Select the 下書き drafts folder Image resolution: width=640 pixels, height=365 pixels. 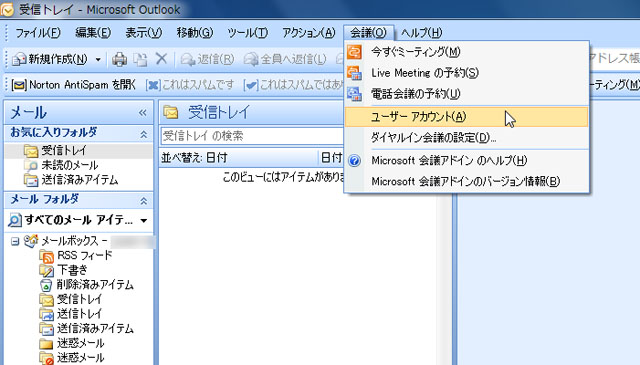point(72,270)
